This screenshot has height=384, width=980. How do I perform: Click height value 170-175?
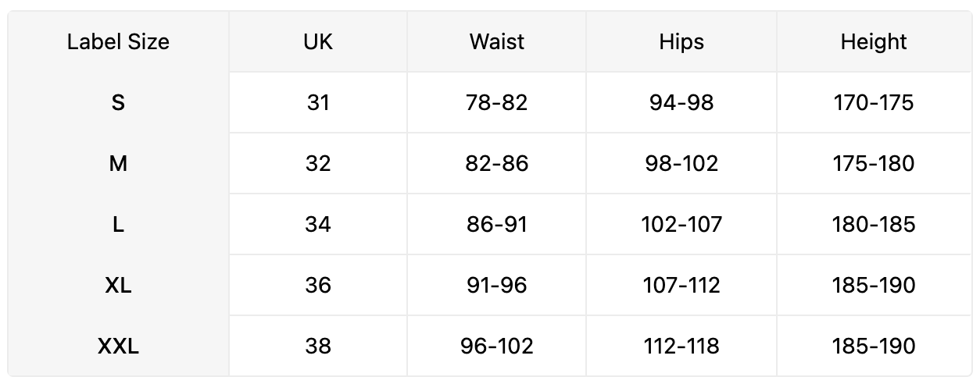tap(874, 102)
